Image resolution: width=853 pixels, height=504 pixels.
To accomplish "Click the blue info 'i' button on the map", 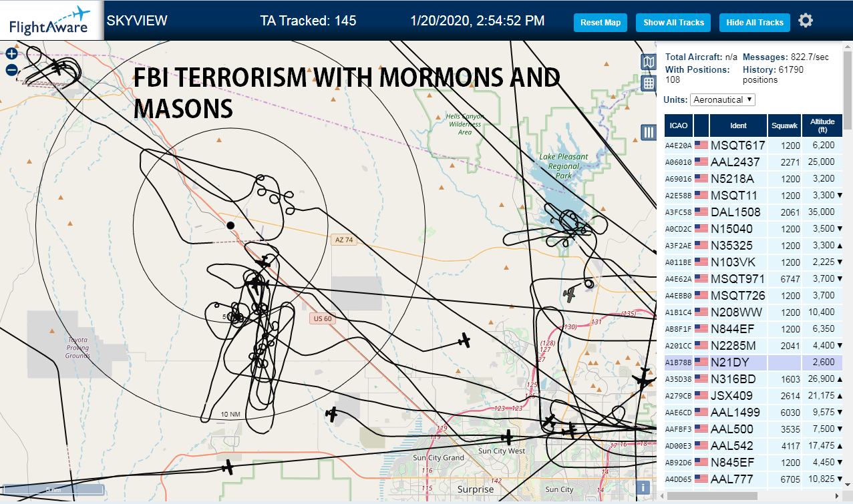I will pyautogui.click(x=643, y=487).
